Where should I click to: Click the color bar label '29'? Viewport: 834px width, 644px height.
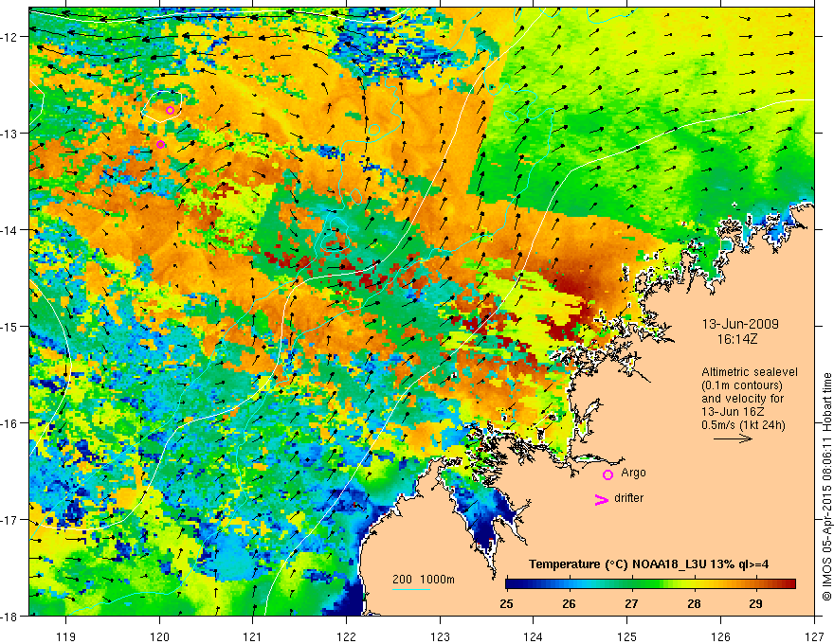click(755, 604)
